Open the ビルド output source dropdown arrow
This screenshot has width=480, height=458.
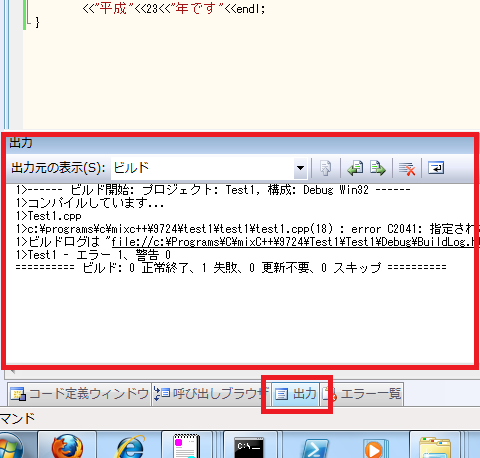coord(300,168)
